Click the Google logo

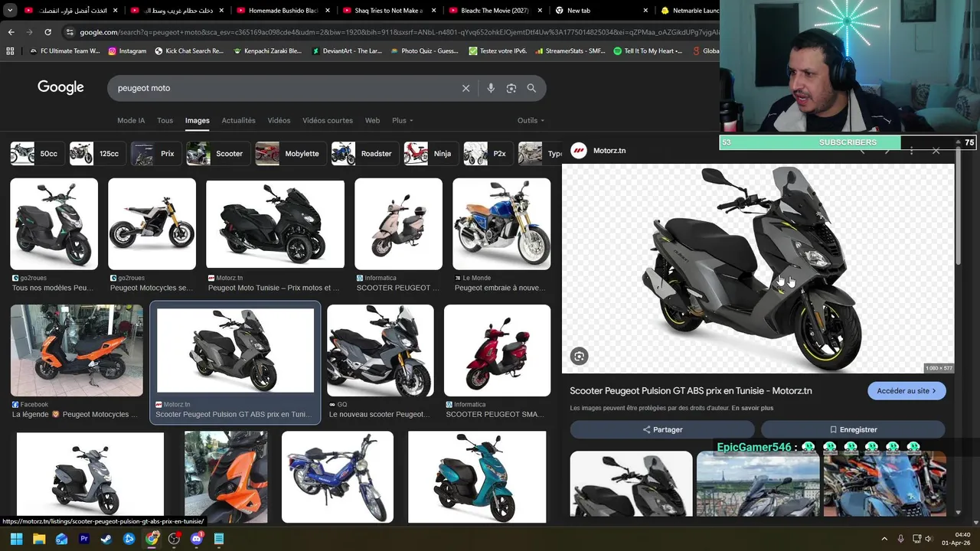60,87
